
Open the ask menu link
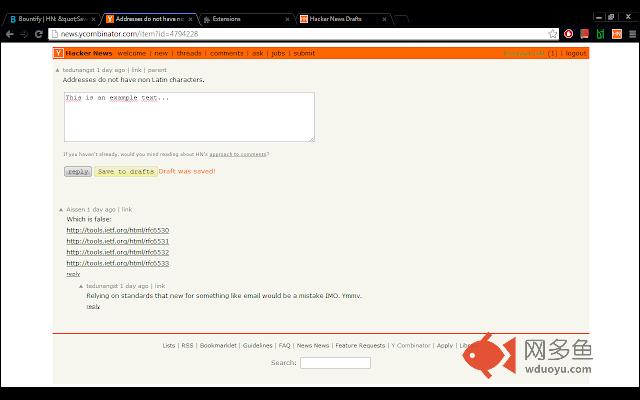258,53
